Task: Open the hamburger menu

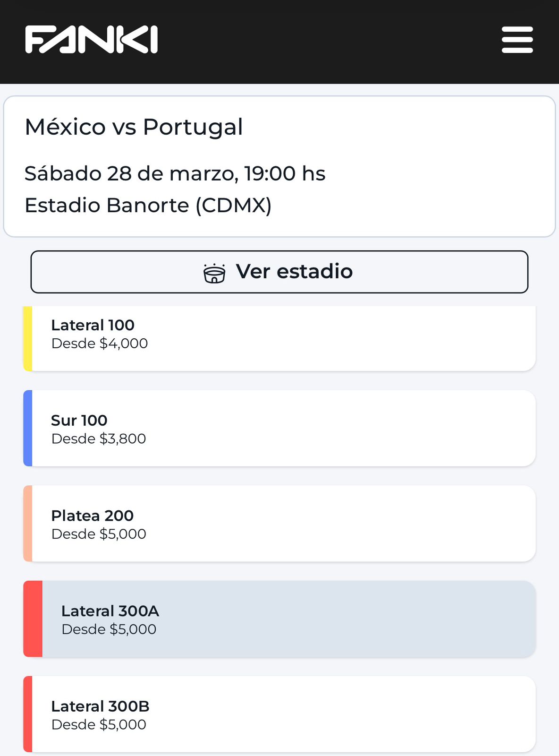Action: (517, 40)
